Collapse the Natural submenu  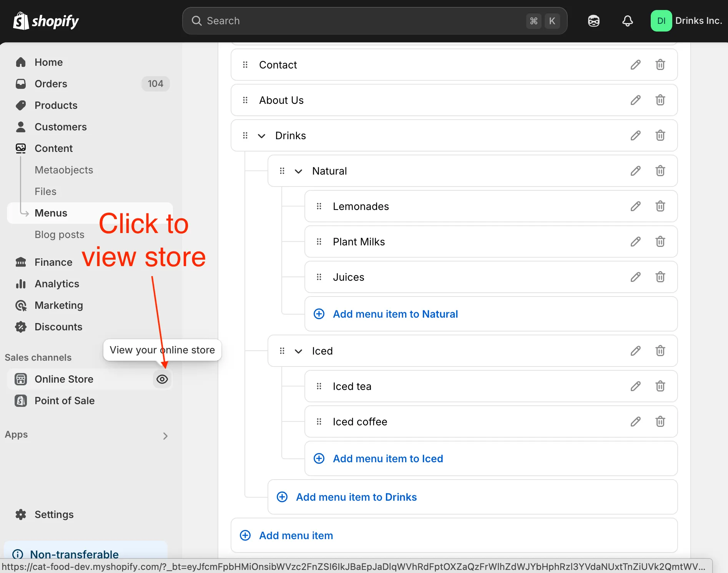tap(299, 171)
